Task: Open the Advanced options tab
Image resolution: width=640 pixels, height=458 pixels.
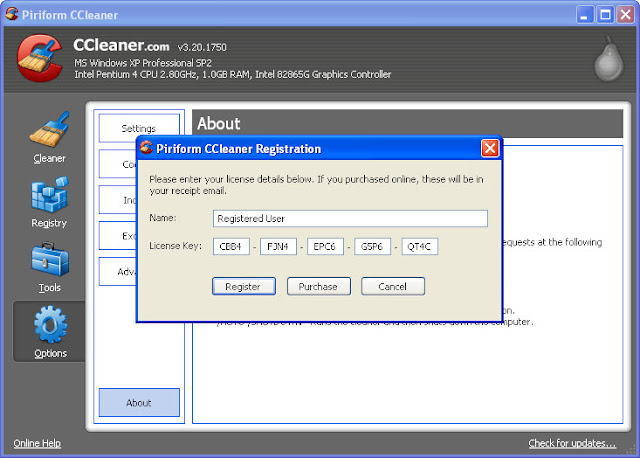Action: pos(118,271)
